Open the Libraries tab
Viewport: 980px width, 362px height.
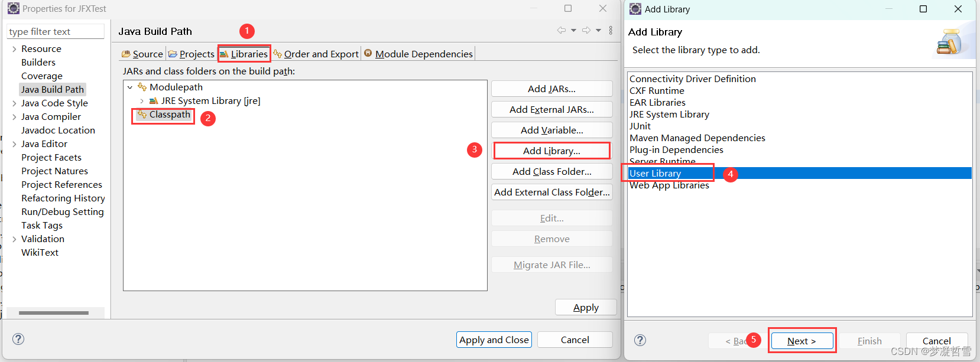244,54
